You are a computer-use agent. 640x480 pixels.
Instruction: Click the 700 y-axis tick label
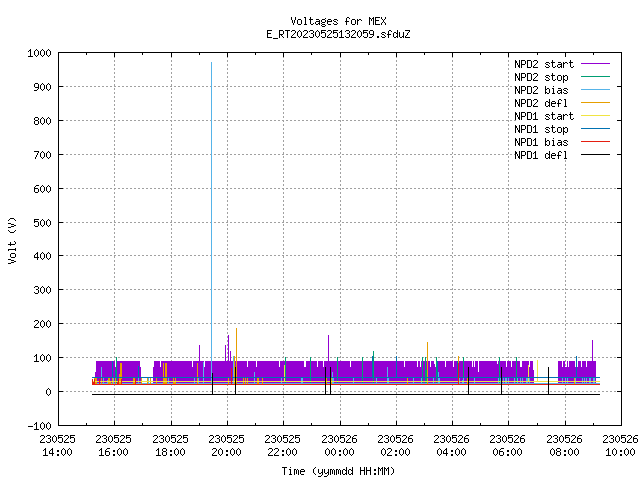pos(42,155)
